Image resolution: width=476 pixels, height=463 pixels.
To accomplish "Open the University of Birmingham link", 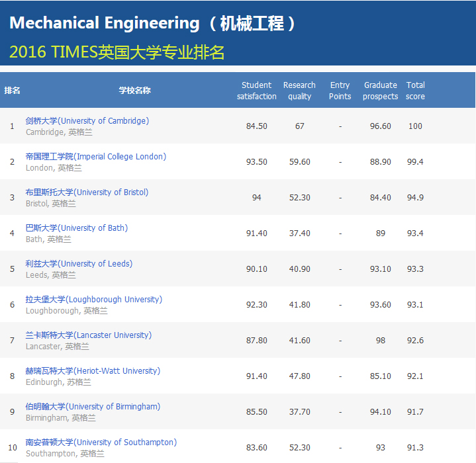I will [93, 407].
